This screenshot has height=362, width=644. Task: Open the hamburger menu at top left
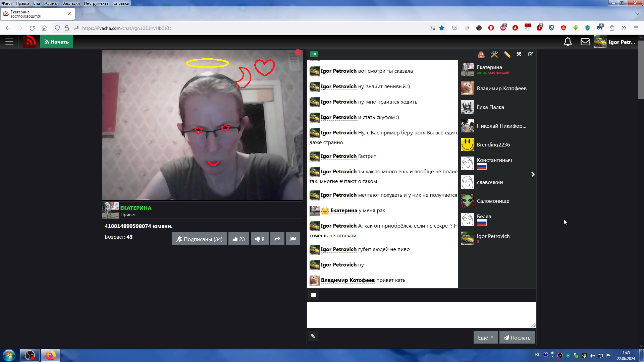pos(9,42)
